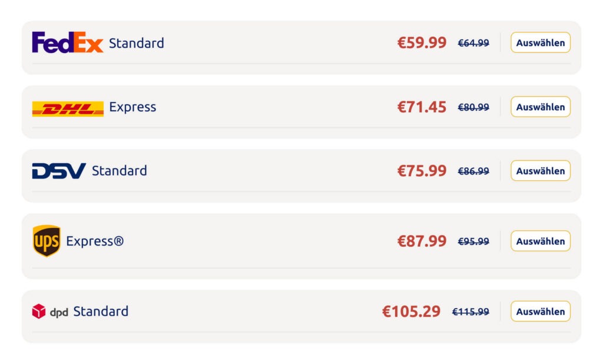Click crossed-out price €64.99
Viewport: 603px width, 364px height.
tap(473, 43)
